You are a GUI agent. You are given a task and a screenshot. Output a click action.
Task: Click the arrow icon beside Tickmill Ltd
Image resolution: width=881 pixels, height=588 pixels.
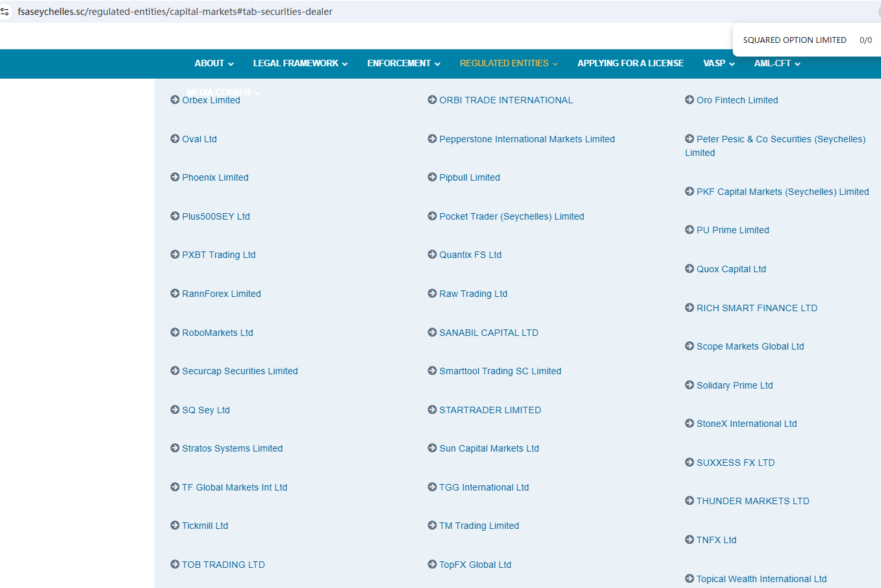pyautogui.click(x=175, y=526)
